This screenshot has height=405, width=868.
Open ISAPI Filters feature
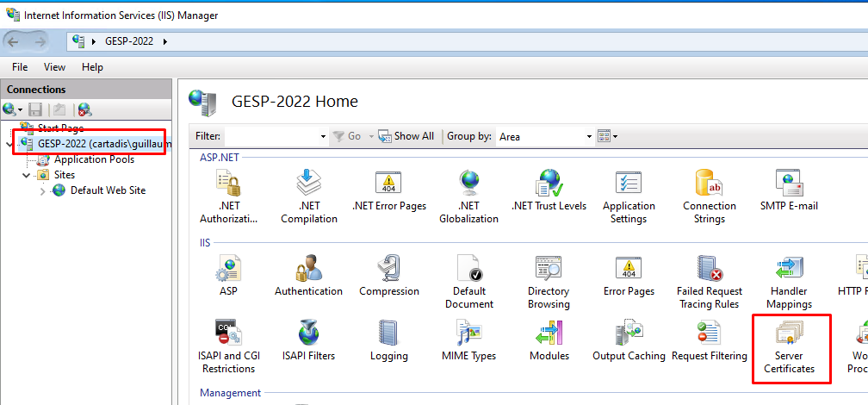point(309,340)
